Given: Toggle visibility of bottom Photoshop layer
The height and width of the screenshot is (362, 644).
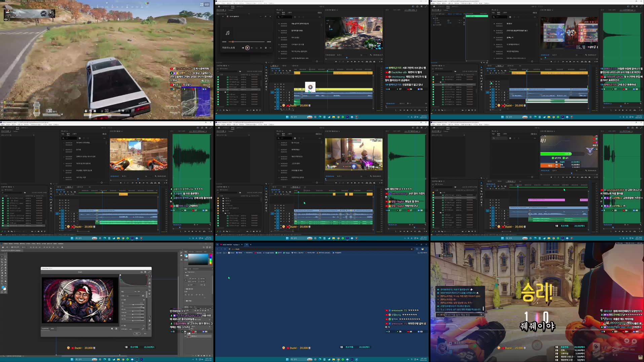Looking at the screenshot, I should pos(185,336).
